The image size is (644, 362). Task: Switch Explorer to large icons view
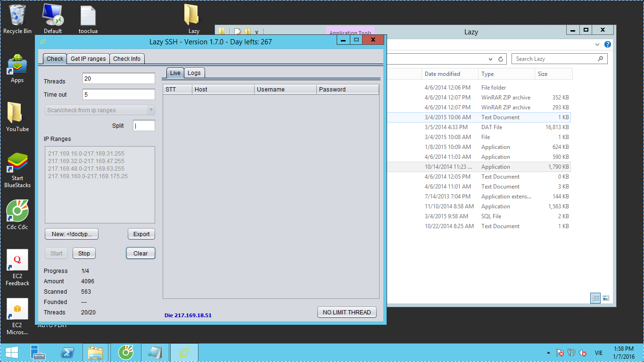606,298
